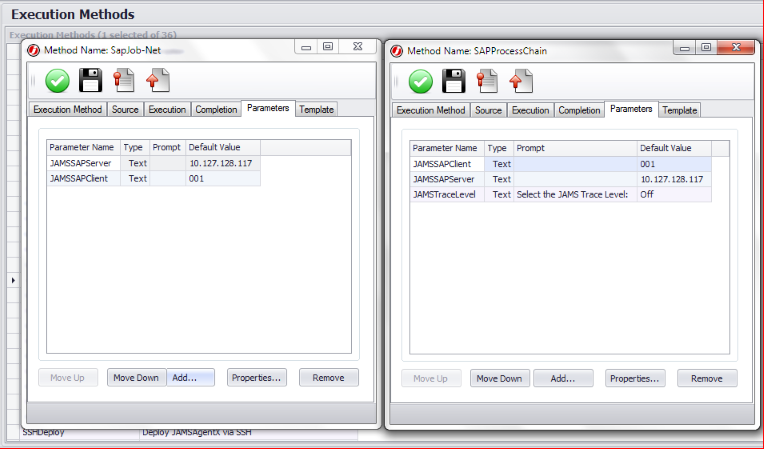Click red up-arrow document icon in SapJob-Net window
This screenshot has height=449, width=764.
coord(157,80)
